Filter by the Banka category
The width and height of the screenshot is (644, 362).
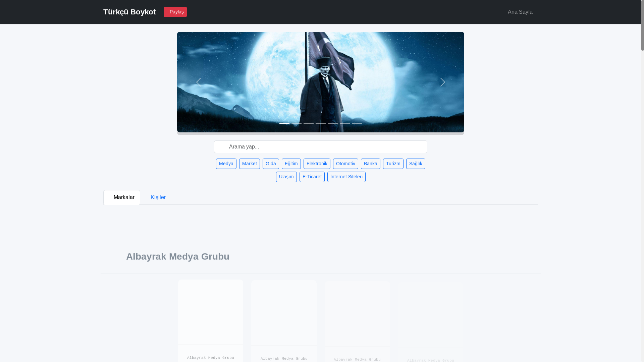pyautogui.click(x=371, y=164)
